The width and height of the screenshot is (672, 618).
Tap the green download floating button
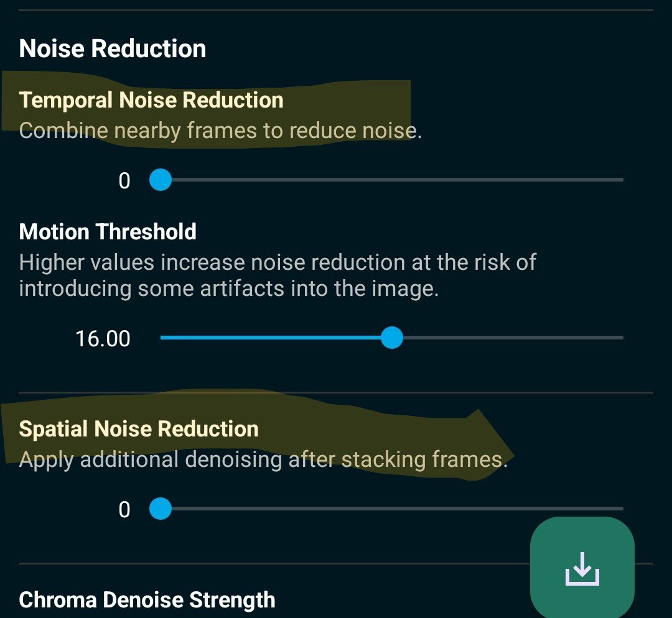click(x=582, y=568)
